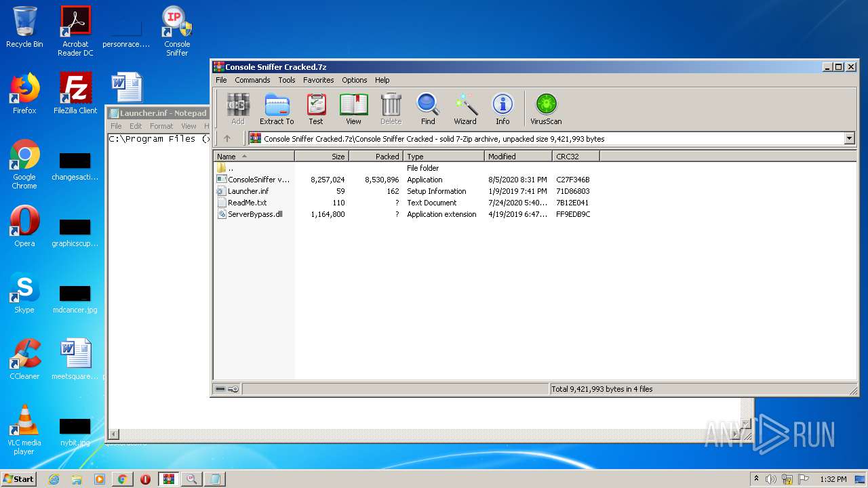The width and height of the screenshot is (868, 488).
Task: Click the Notepad horizontal scrollbar left arrow
Action: 114,434
